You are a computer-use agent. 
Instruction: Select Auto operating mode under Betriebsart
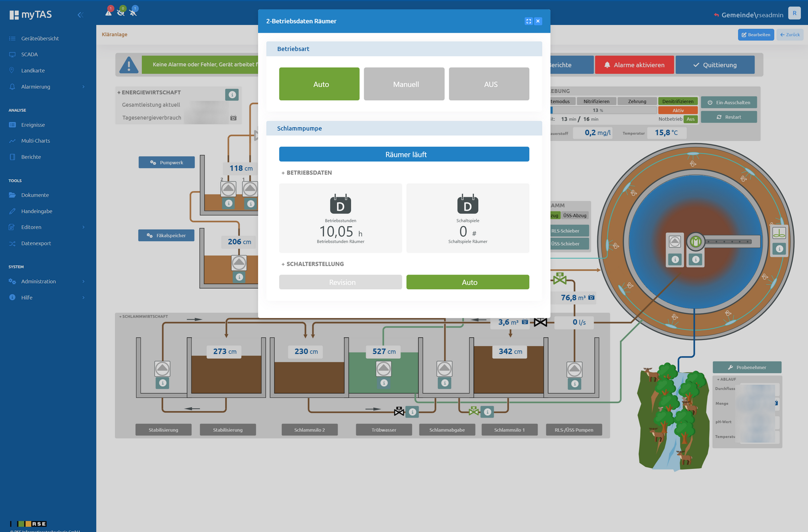click(x=319, y=84)
